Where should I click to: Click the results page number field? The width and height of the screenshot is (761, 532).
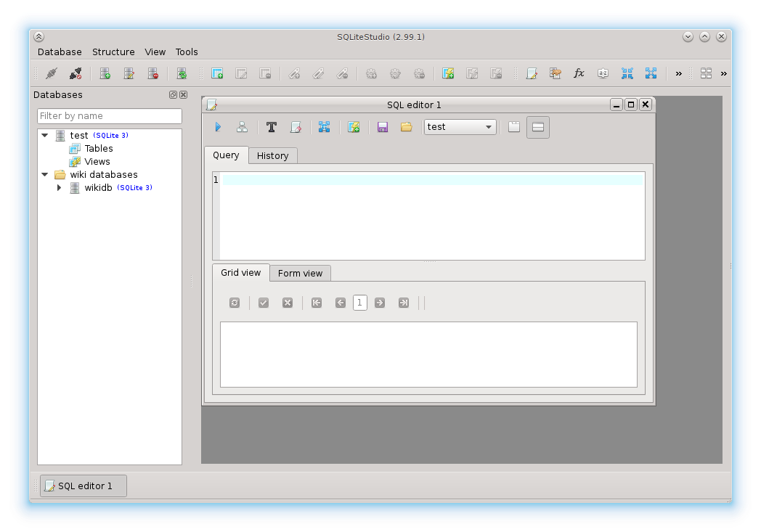[x=359, y=303]
